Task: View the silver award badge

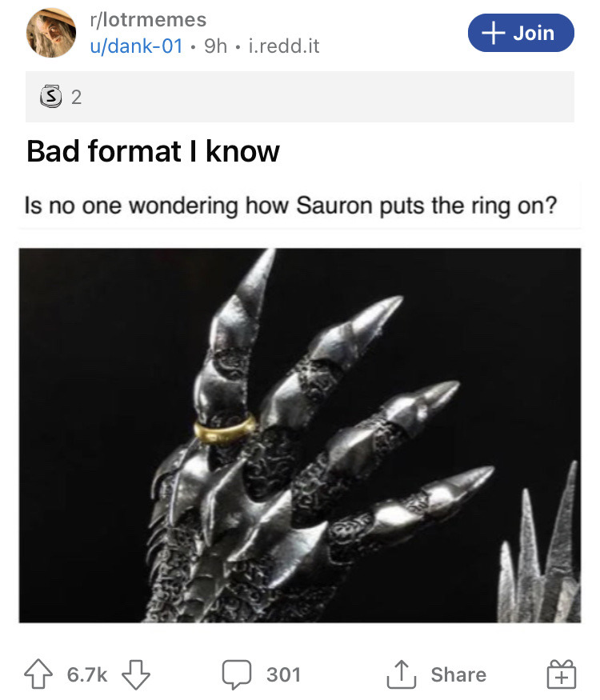Action: click(50, 96)
